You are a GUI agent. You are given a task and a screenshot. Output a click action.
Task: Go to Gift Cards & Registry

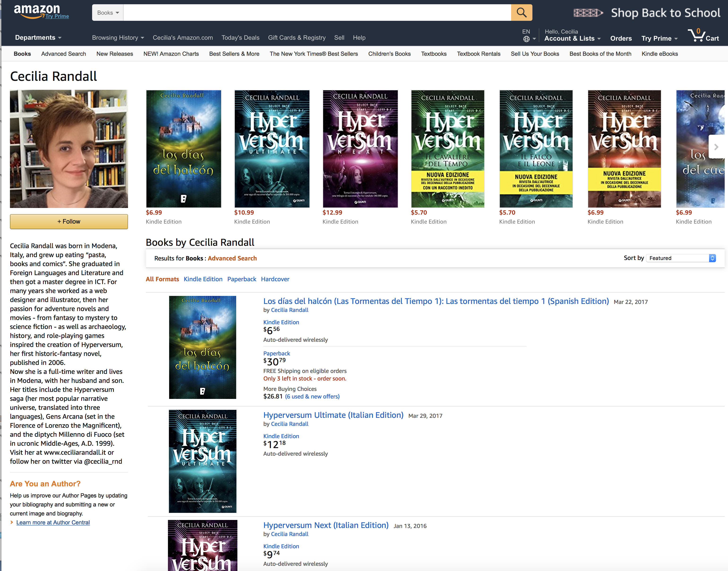point(297,38)
